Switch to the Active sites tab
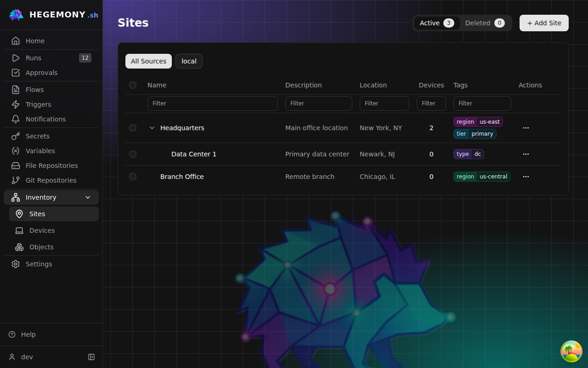The image size is (588, 368). point(437,23)
